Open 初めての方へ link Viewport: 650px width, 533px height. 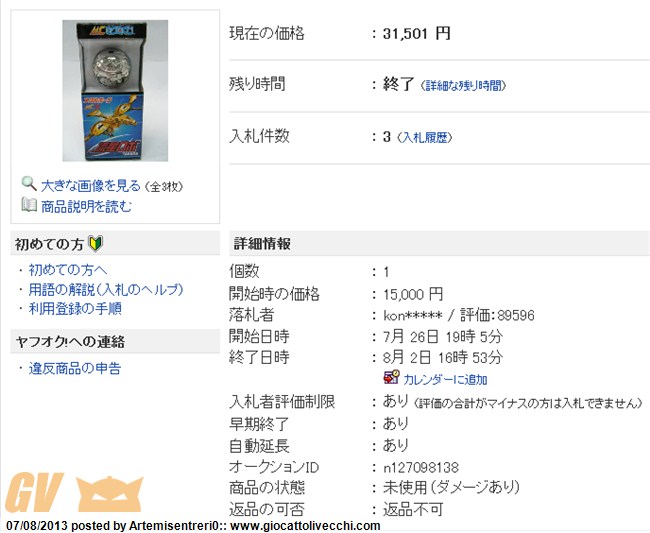pos(68,270)
